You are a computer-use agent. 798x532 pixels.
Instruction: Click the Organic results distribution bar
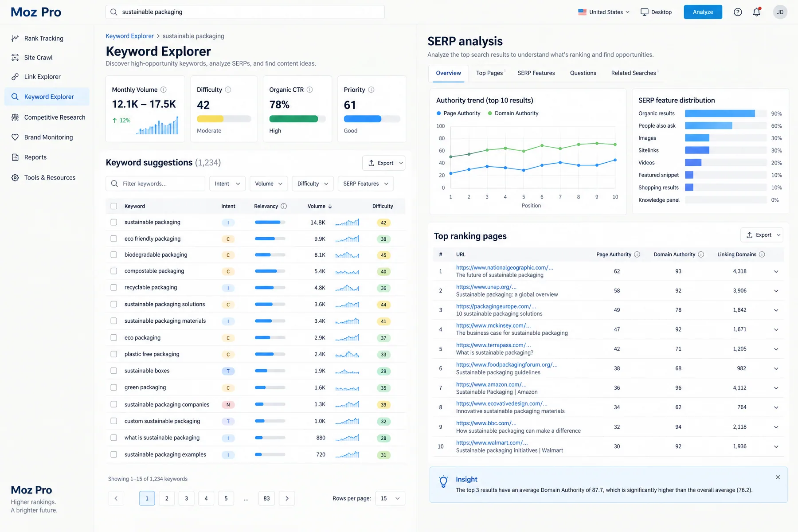coord(720,113)
